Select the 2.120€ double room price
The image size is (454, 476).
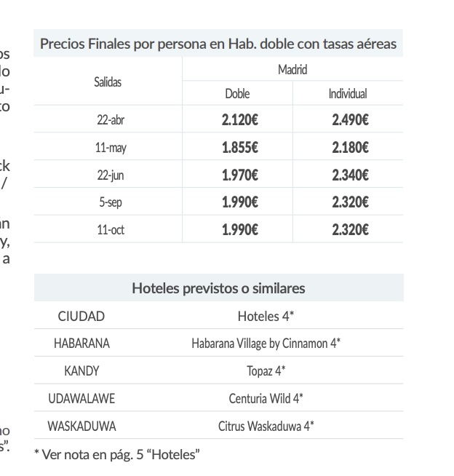tap(239, 120)
